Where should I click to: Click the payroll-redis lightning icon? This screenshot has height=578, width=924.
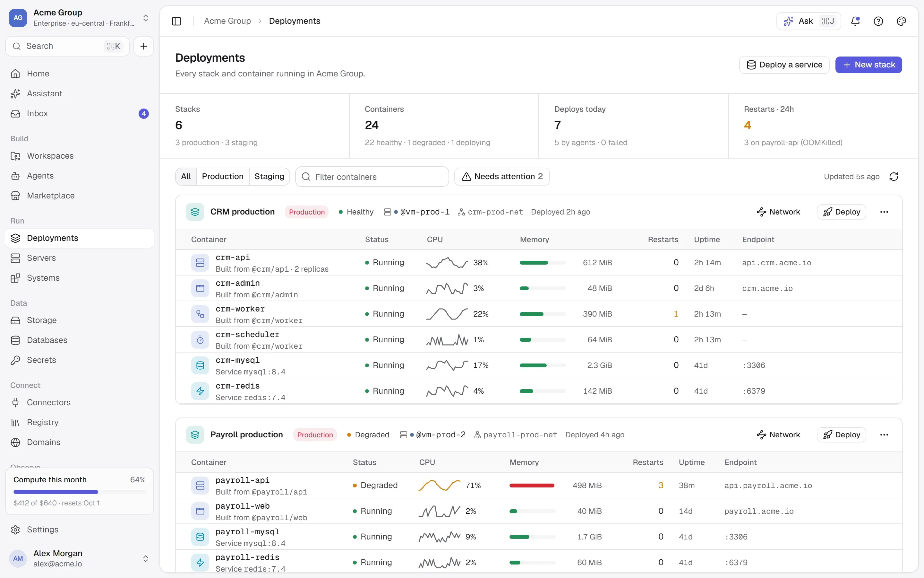(200, 562)
